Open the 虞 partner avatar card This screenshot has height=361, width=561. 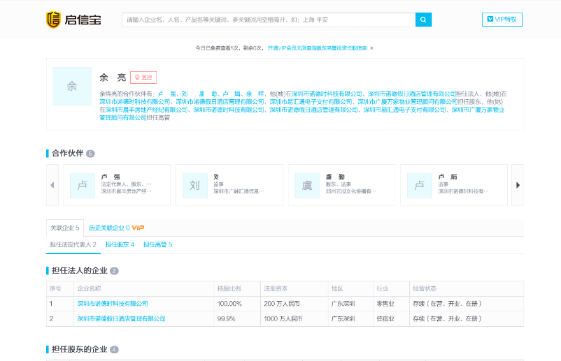point(307,185)
